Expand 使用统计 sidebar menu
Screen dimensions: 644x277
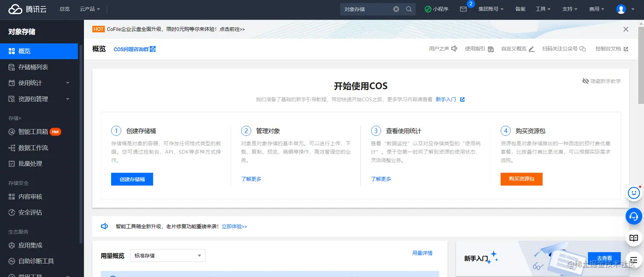(x=39, y=83)
